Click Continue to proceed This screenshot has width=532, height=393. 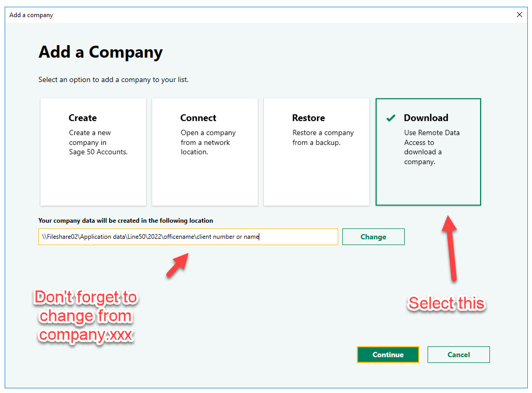(388, 355)
